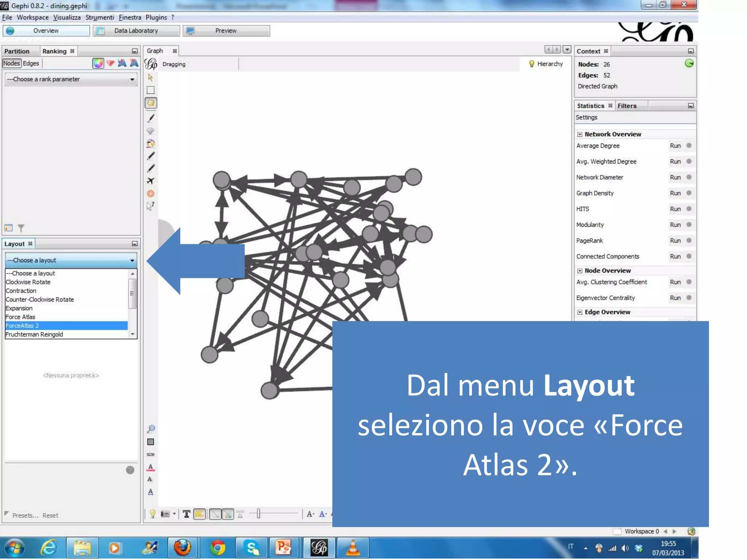Select the diamond sizer tool
The width and height of the screenshot is (747, 560).
pos(150,131)
